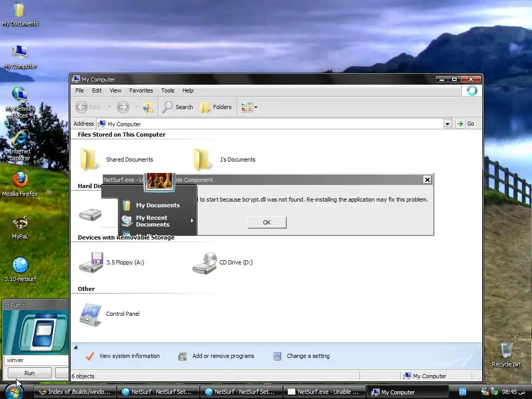
Task: Click the Run panel image banner
Action: [x=35, y=332]
